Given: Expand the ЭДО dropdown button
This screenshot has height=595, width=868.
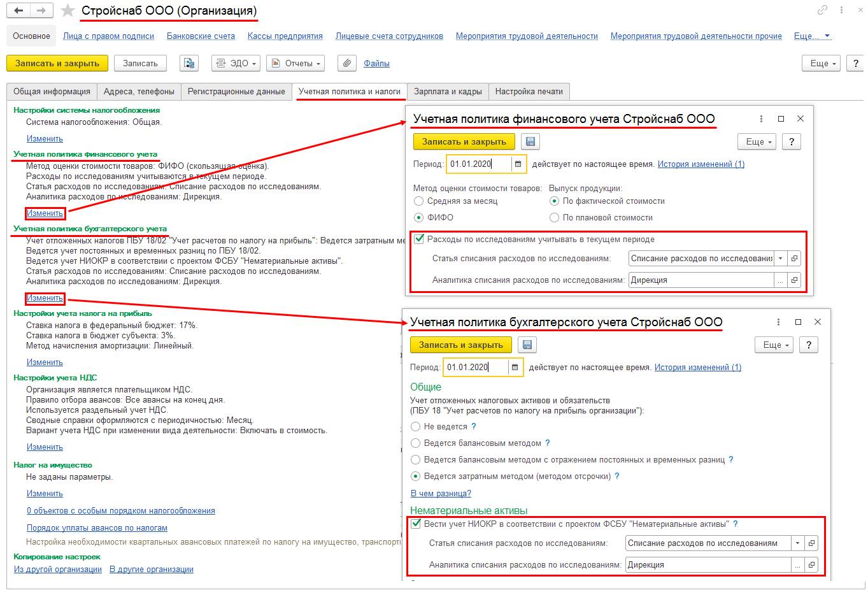Looking at the screenshot, I should [236, 63].
